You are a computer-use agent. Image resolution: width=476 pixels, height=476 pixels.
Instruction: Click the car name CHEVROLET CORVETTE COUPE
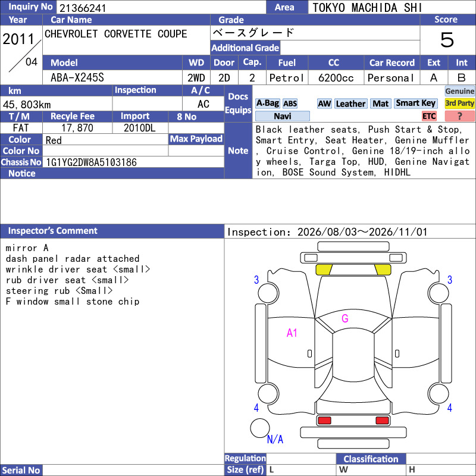(x=115, y=34)
